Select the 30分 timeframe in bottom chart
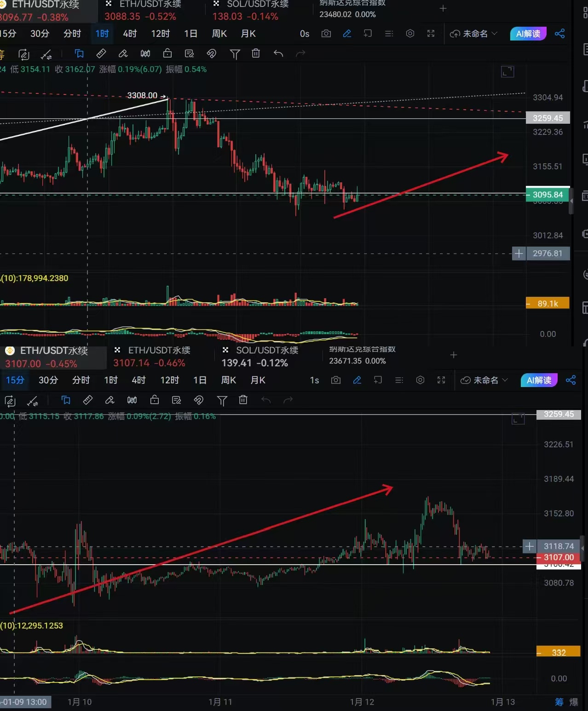Image resolution: width=588 pixels, height=711 pixels. tap(48, 380)
